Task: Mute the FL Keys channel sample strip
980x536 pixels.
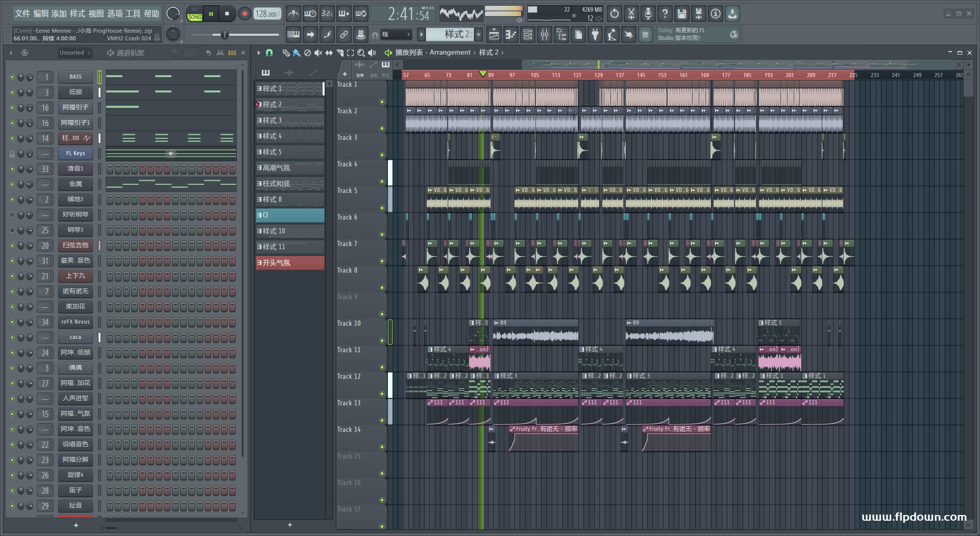Action: click(171, 154)
